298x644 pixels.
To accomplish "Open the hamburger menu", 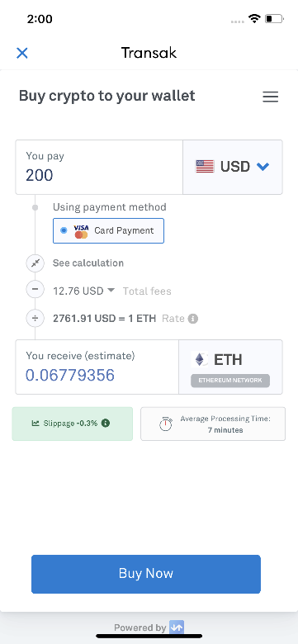I will pyautogui.click(x=271, y=97).
